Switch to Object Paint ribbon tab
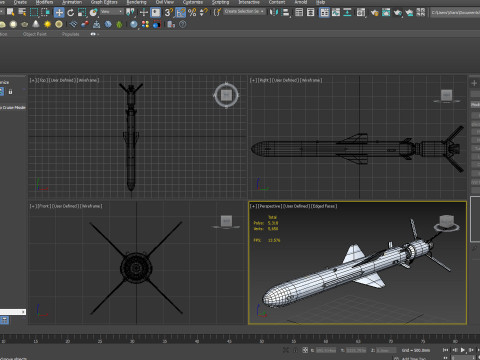 (35, 34)
